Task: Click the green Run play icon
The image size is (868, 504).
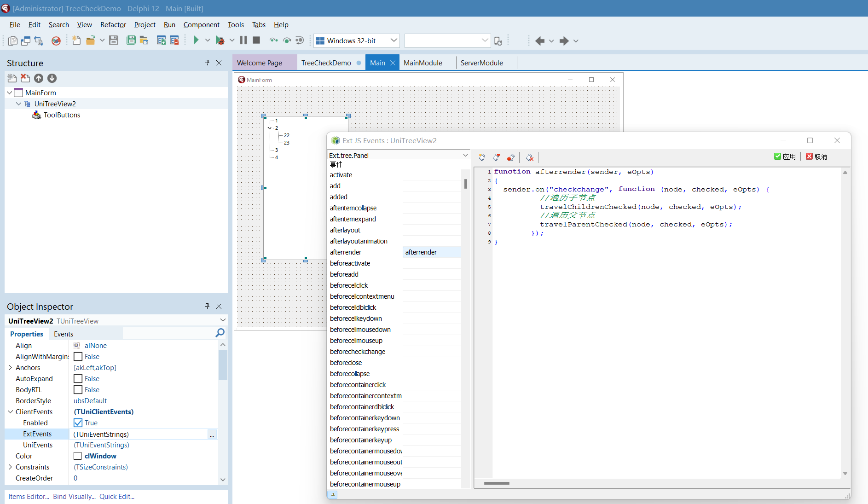Action: coord(196,41)
